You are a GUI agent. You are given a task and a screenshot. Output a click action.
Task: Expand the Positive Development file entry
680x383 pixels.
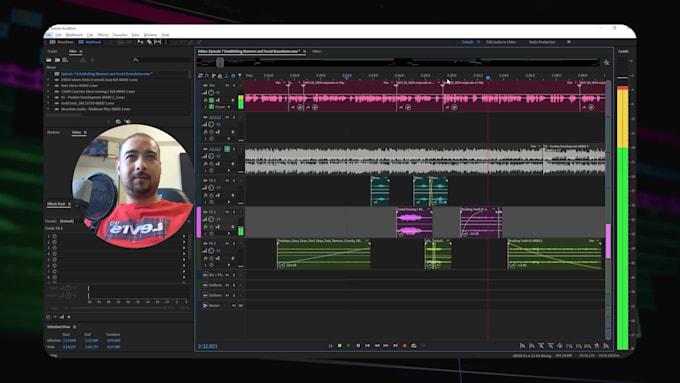pyautogui.click(x=49, y=97)
